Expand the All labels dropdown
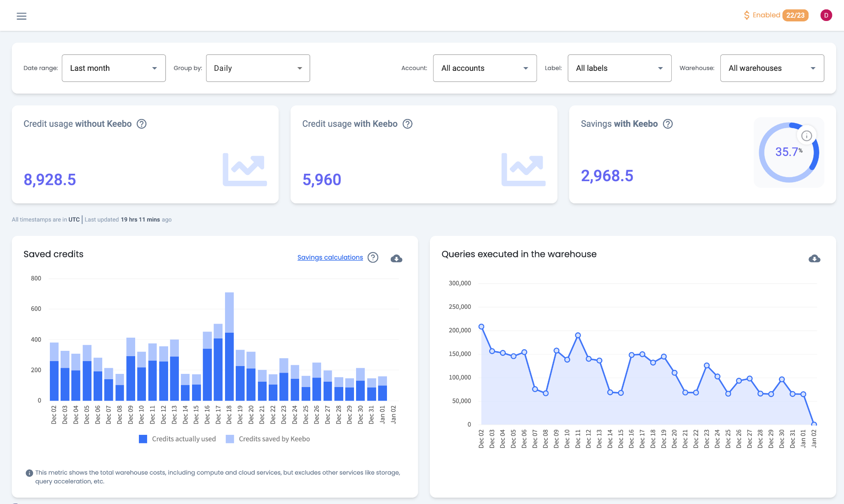Screen dimensions: 844x504 619,68
